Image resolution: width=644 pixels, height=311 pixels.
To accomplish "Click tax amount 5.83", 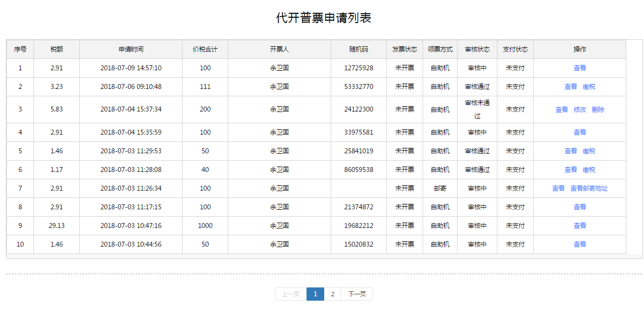I will pos(57,110).
